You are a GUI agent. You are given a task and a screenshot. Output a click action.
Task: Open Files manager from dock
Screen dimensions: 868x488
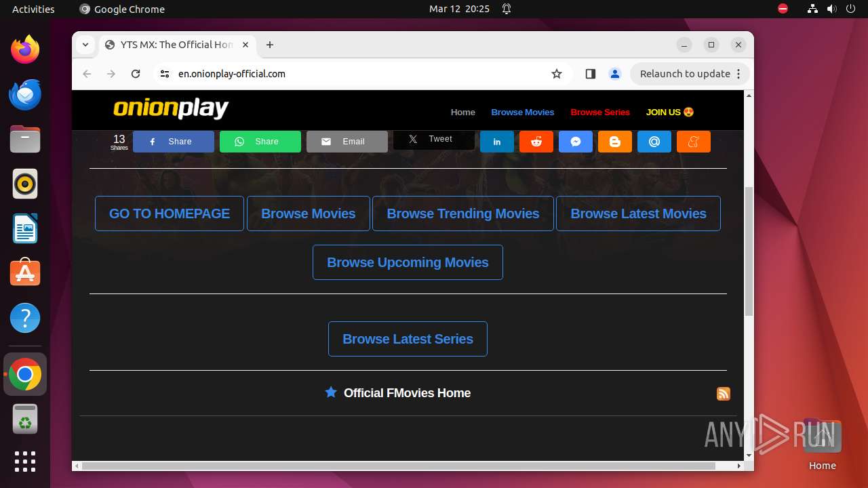[25, 139]
